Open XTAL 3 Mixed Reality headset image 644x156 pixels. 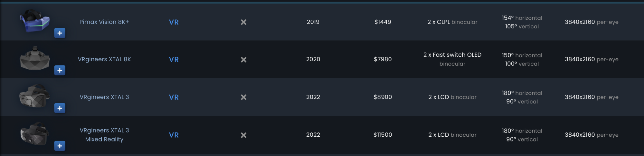pyautogui.click(x=35, y=134)
